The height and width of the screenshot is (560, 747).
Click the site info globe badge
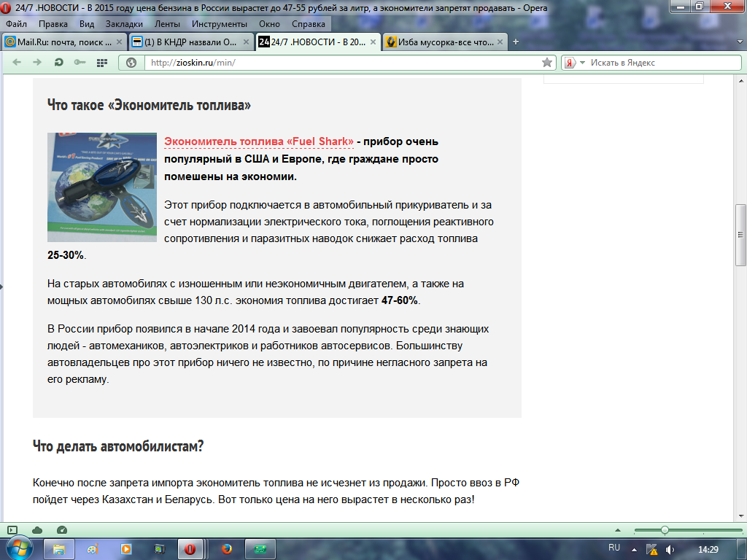[131, 63]
